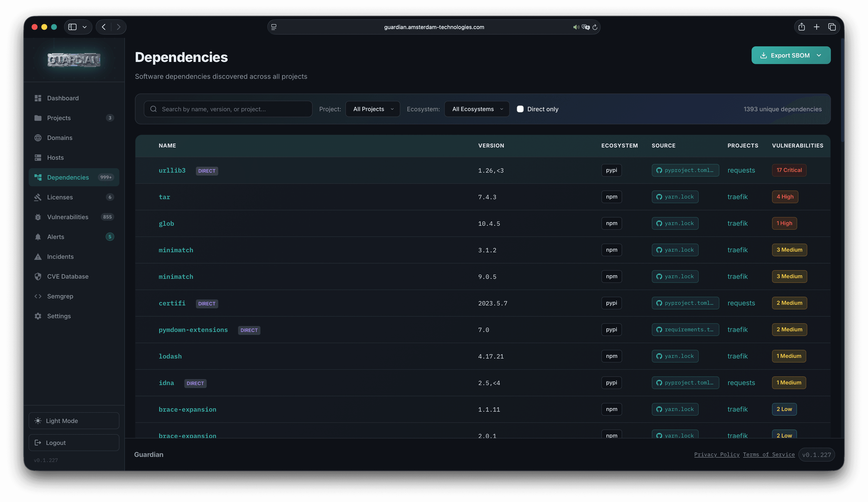This screenshot has width=868, height=502.
Task: Click the 17 Critical vulnerability badge
Action: pyautogui.click(x=789, y=170)
